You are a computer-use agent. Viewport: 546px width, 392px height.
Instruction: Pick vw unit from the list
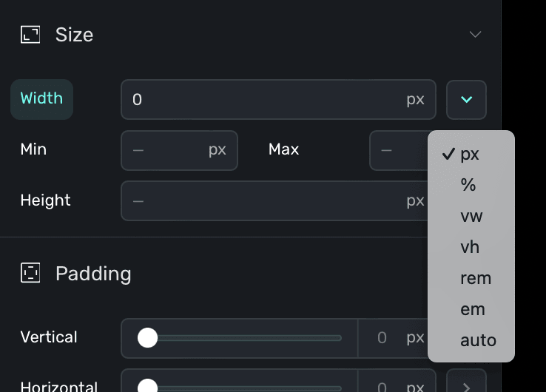pyautogui.click(x=471, y=216)
